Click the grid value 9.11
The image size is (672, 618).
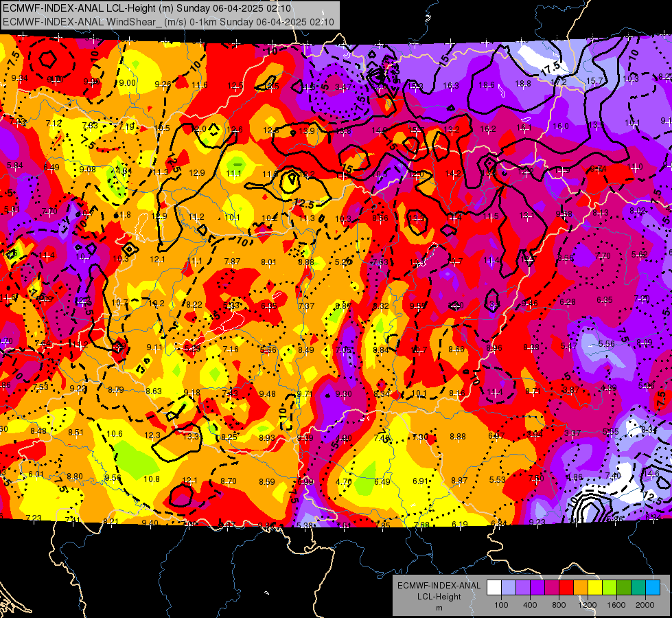pos(154,347)
